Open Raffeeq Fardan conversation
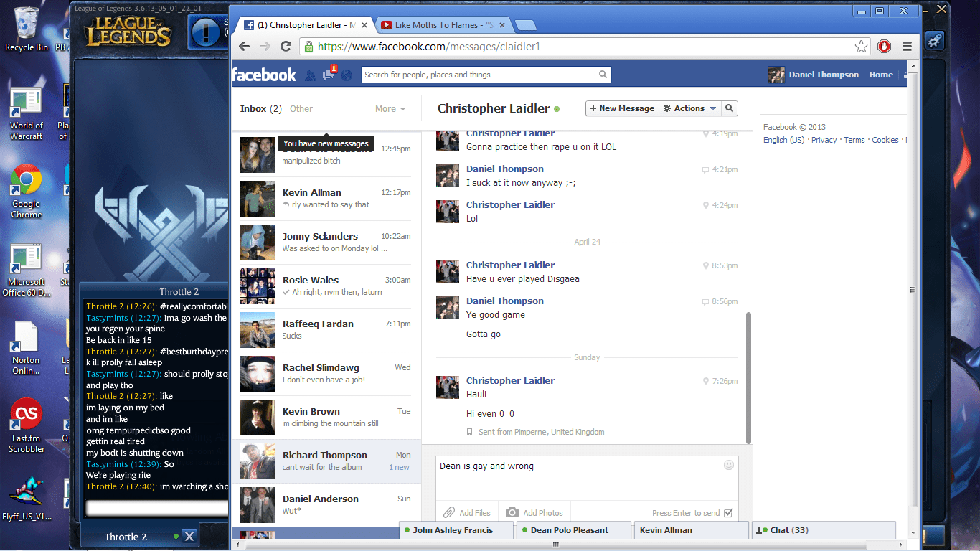The width and height of the screenshot is (980, 551). pyautogui.click(x=326, y=329)
